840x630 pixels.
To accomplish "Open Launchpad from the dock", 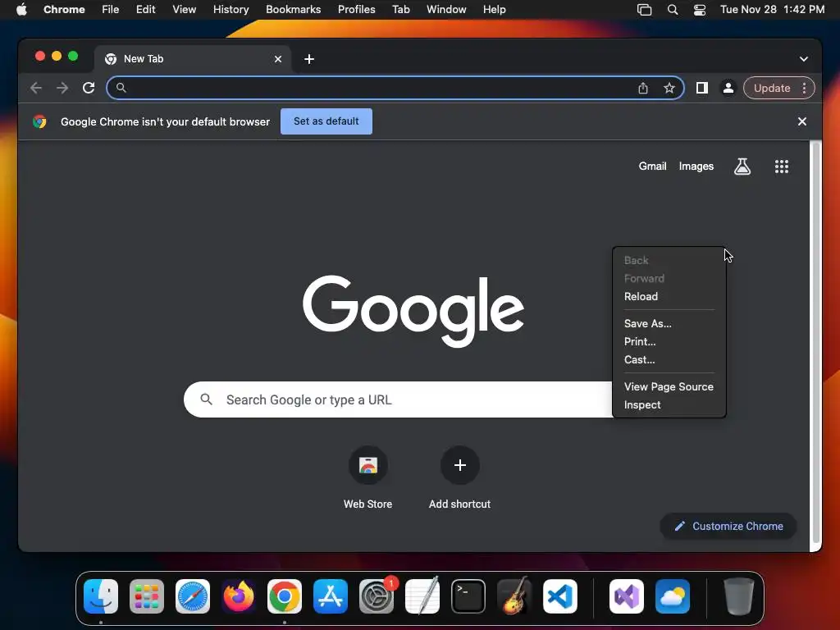I will tap(147, 596).
